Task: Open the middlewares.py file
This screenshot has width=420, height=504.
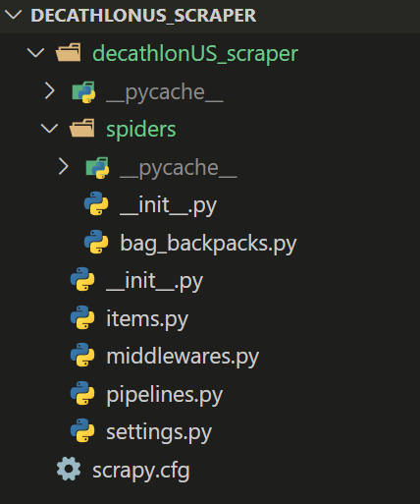Action: [x=183, y=357]
